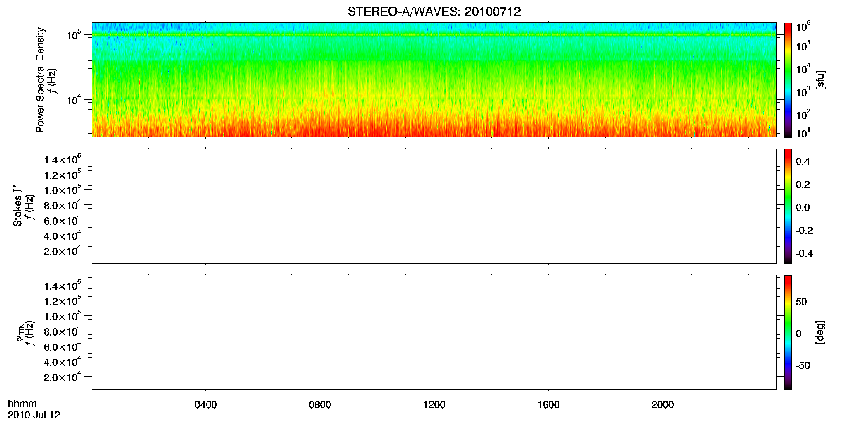Viewport: 868px width, 447px height.
Task: Click the empty Stokes V plot panel
Action: (434, 206)
